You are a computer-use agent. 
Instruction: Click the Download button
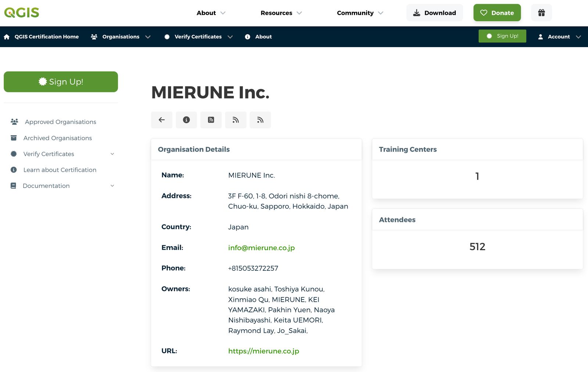[434, 13]
